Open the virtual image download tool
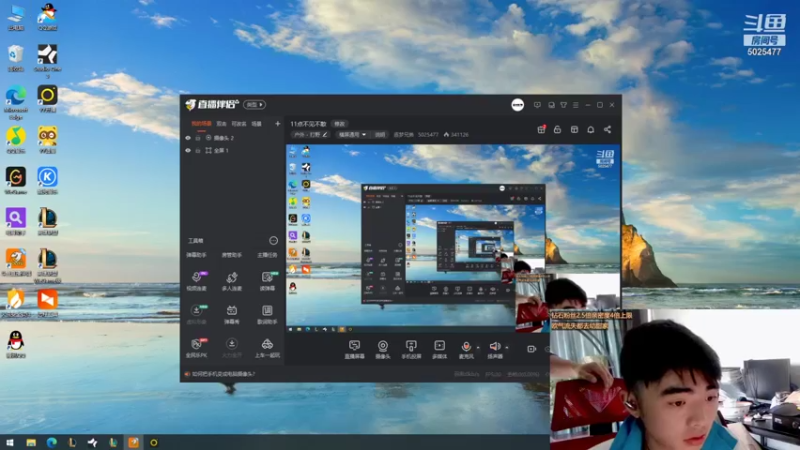Image resolution: width=800 pixels, height=450 pixels. click(196, 314)
